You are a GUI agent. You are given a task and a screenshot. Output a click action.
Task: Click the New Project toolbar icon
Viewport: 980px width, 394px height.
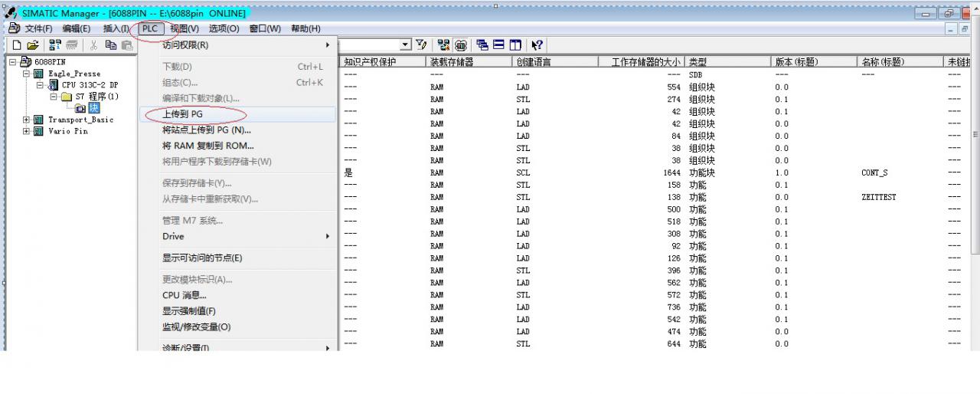(17, 45)
